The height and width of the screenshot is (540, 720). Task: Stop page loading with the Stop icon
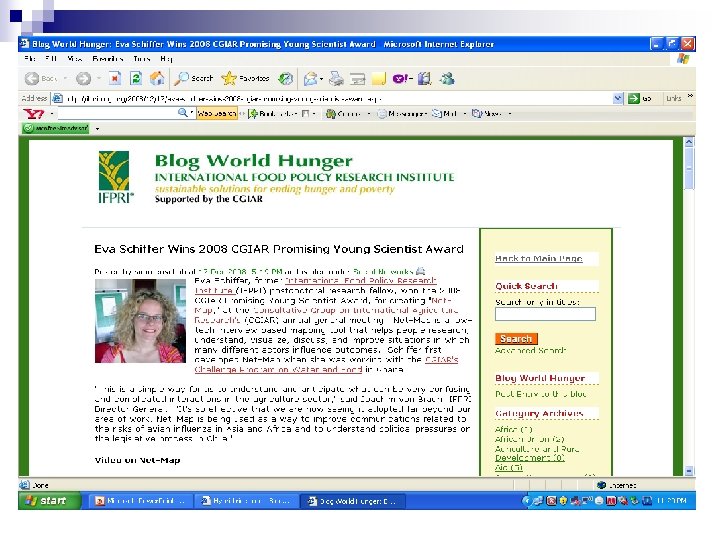tap(114, 79)
